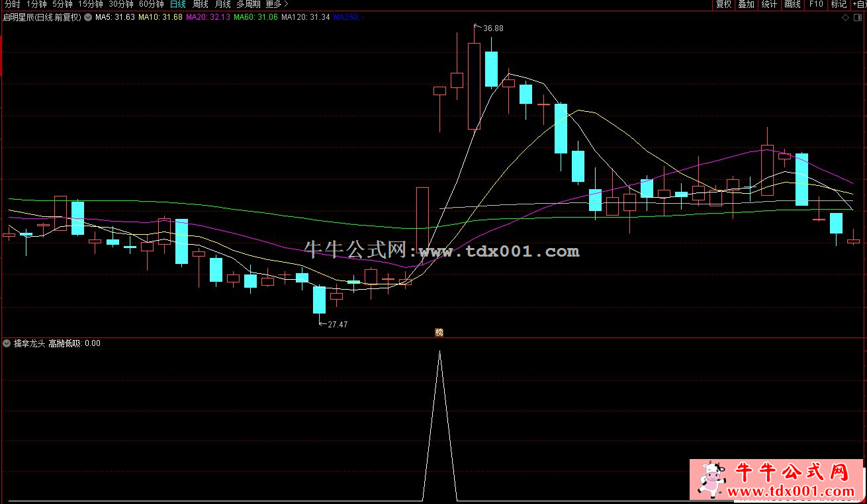Image resolution: width=867 pixels, height=504 pixels.
Task: Click the 榜 marker below the chart
Action: tap(439, 333)
